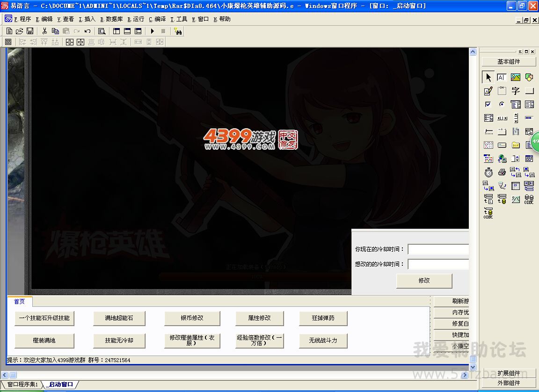Select the edit box component (AI icon)
This screenshot has width=539, height=392.
[502, 77]
